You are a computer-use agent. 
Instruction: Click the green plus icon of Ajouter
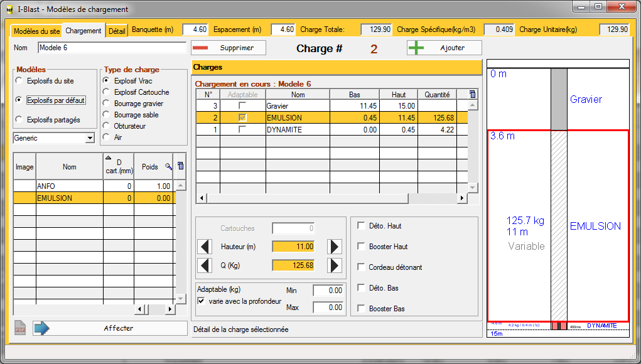pyautogui.click(x=416, y=48)
